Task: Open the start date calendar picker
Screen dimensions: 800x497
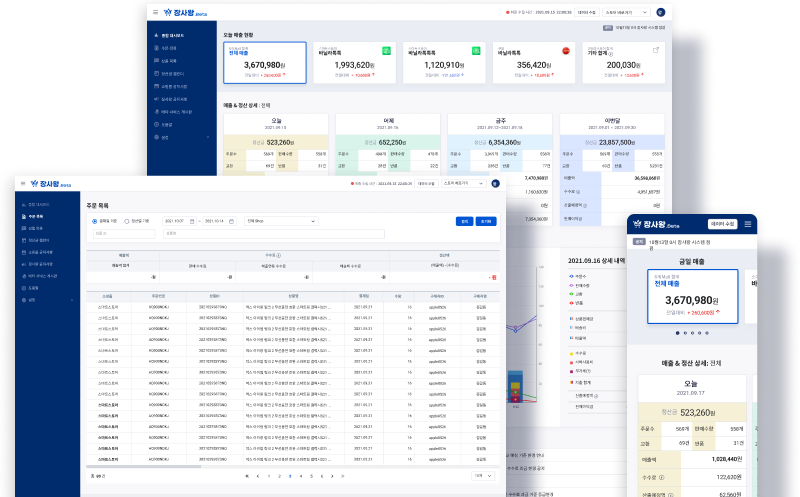Action: tap(191, 221)
